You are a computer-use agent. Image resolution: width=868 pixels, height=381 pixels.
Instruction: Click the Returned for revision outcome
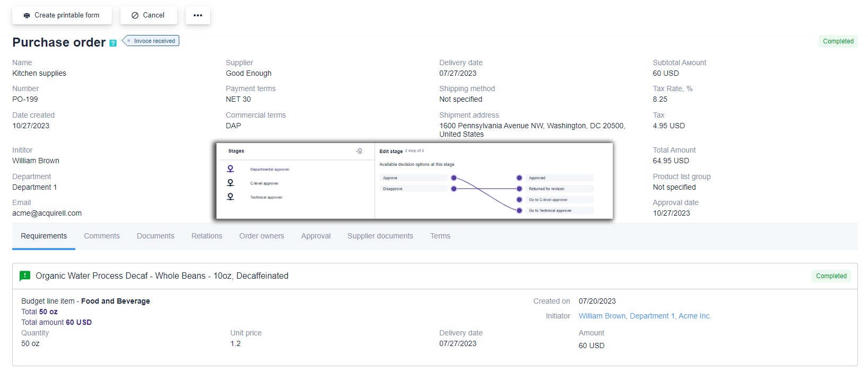click(560, 189)
